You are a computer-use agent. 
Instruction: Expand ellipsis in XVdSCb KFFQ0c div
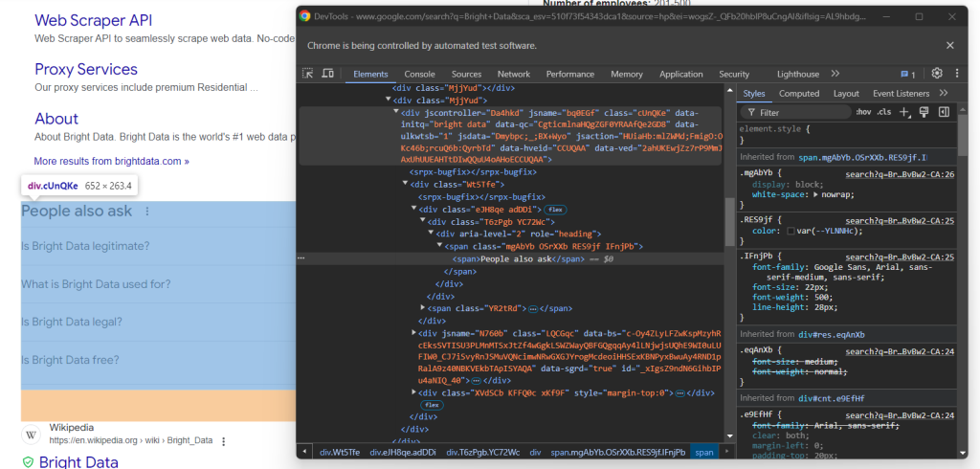coord(680,393)
